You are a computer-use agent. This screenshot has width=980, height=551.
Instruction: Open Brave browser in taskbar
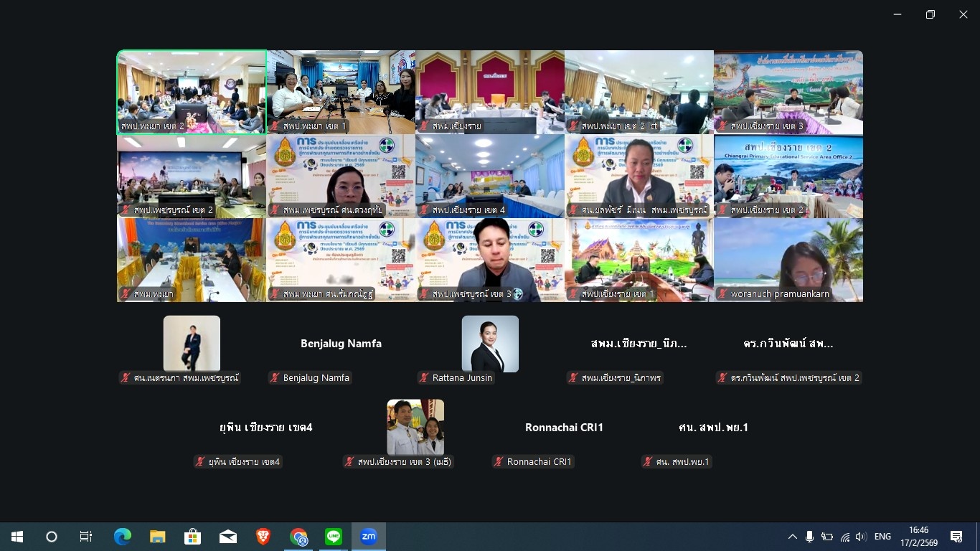[263, 537]
